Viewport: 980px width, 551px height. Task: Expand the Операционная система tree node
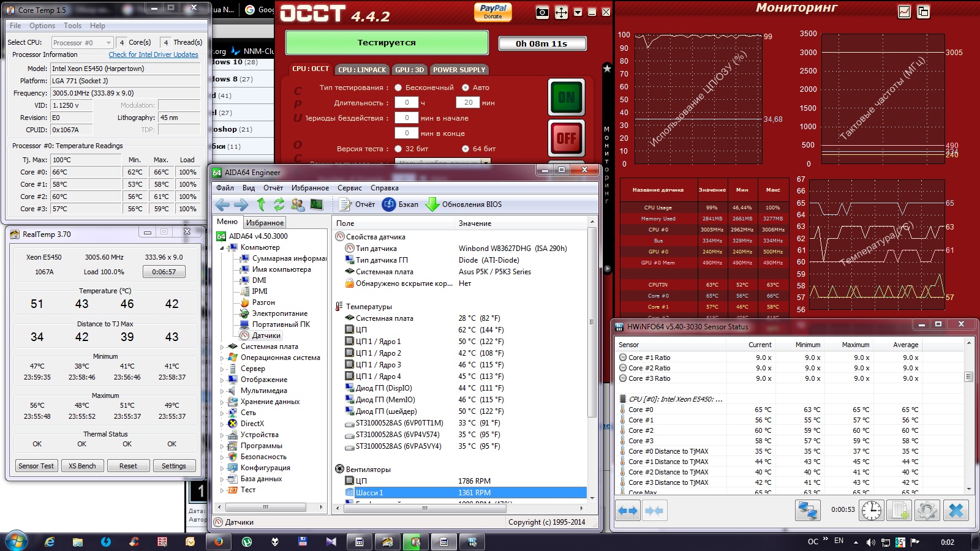coord(222,358)
